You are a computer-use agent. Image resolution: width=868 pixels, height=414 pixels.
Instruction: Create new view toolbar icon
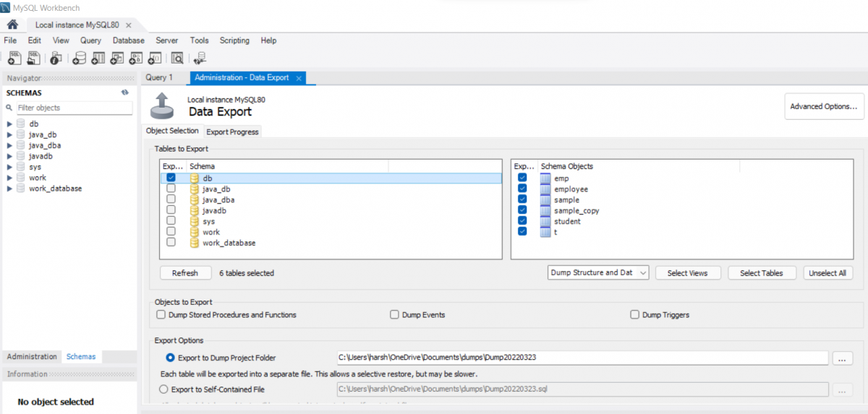click(117, 58)
